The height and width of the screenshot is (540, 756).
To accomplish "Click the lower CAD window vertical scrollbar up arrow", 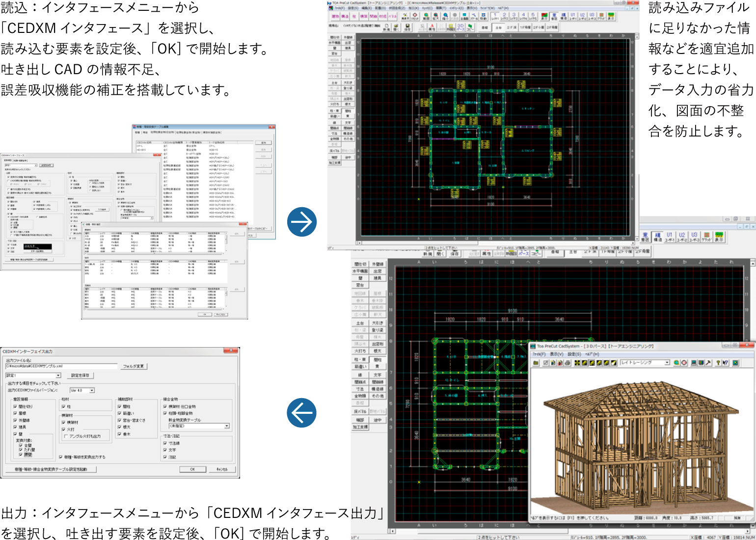I will (x=753, y=264).
